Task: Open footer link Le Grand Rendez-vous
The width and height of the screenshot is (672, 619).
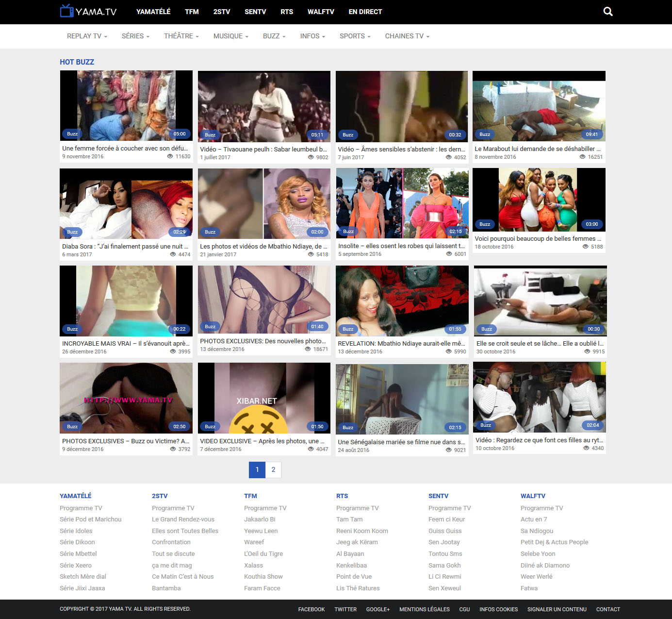Action: tap(183, 519)
